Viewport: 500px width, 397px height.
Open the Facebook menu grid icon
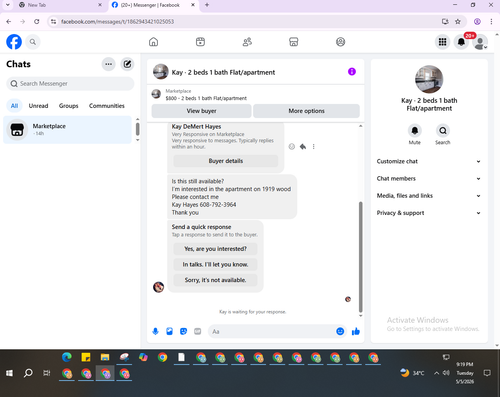click(x=442, y=42)
